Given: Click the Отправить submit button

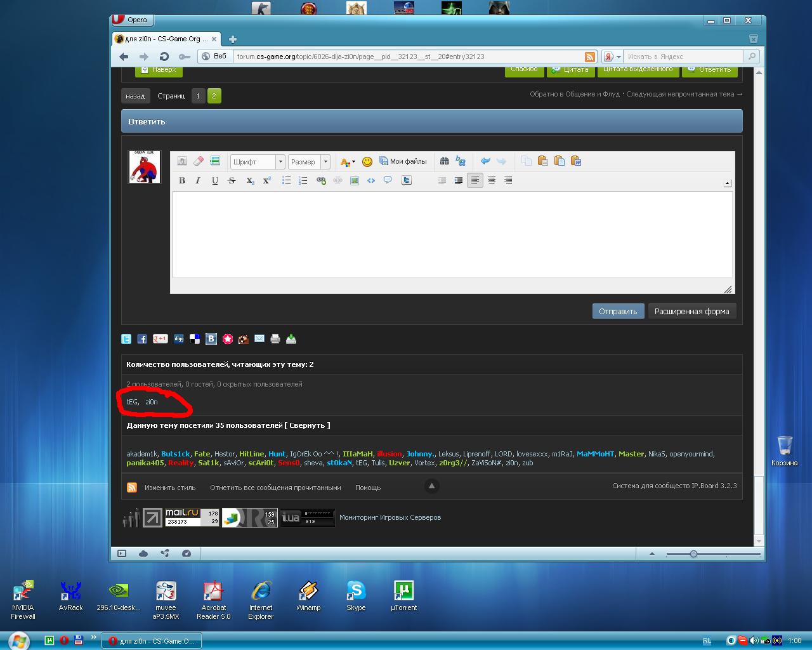Looking at the screenshot, I should click(618, 311).
